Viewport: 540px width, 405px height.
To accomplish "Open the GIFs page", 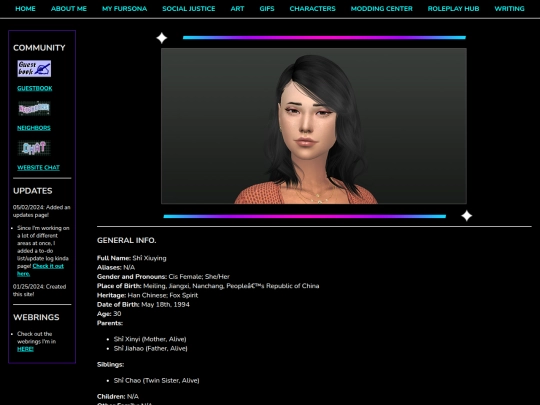I will click(x=267, y=9).
